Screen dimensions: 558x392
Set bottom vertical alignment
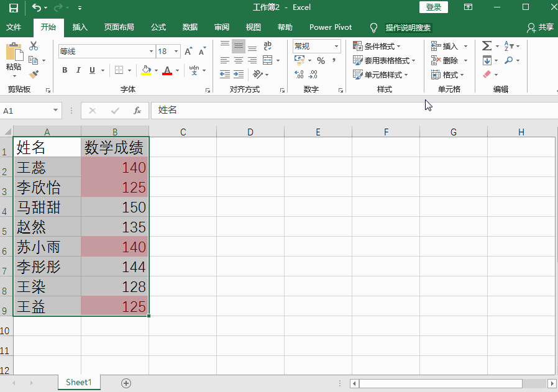click(252, 47)
